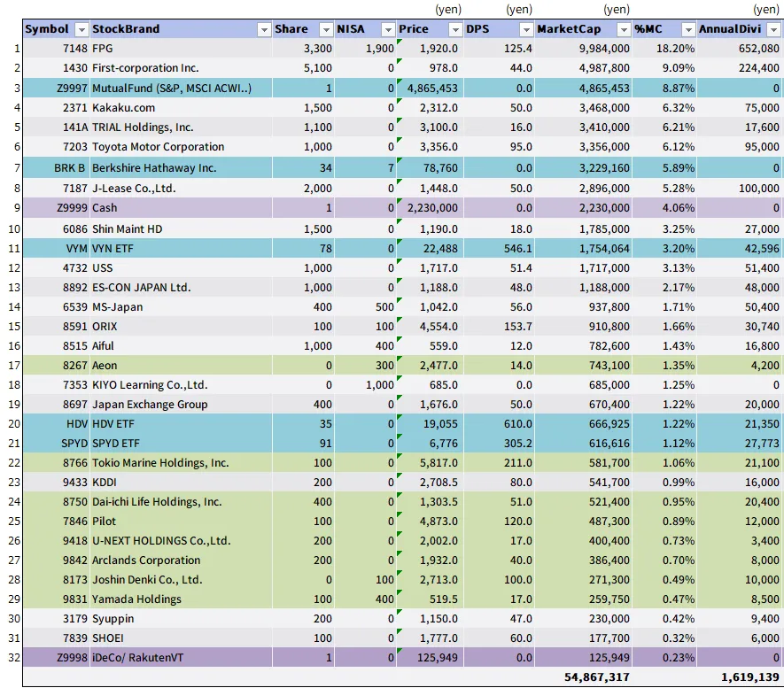Open the StockBrand column filter dropdown
This screenshot has width=784, height=688.
pyautogui.click(x=263, y=29)
